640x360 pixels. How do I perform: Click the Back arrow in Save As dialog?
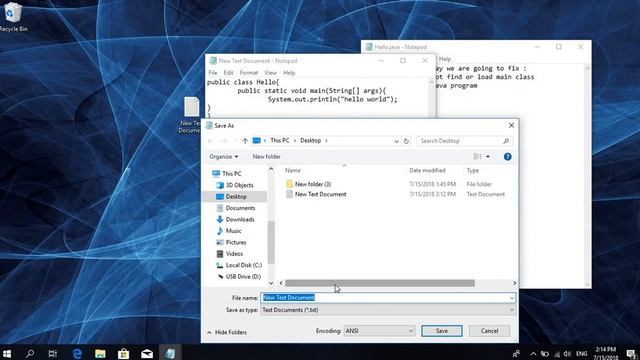[210, 141]
